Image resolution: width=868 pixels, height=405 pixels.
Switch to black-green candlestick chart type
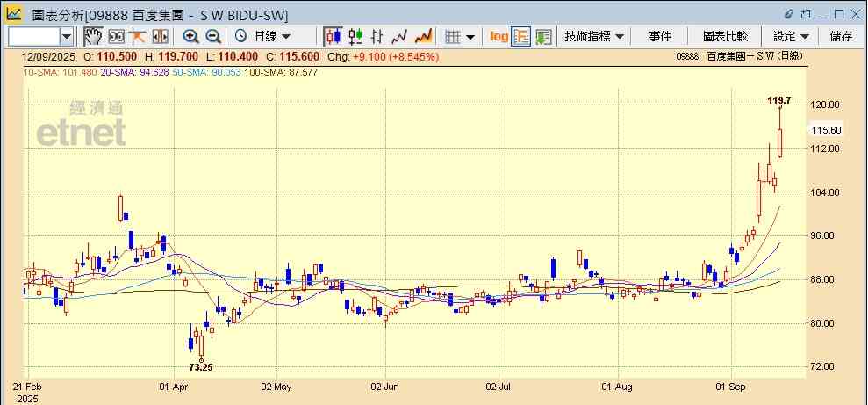(x=355, y=37)
